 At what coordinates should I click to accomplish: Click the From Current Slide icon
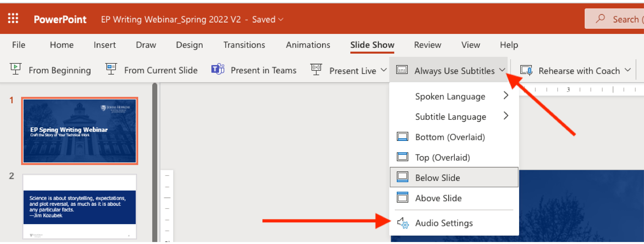click(111, 69)
